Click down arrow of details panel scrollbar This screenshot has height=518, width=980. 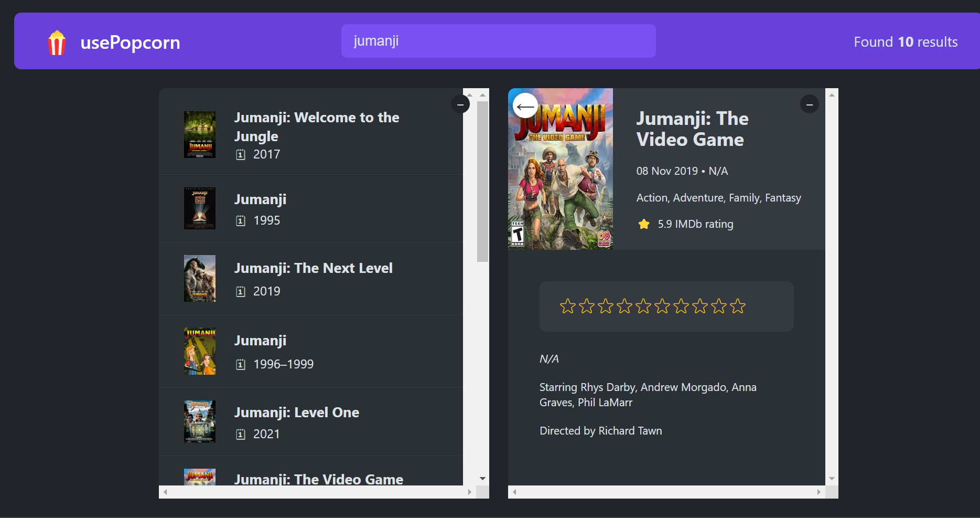tap(832, 478)
